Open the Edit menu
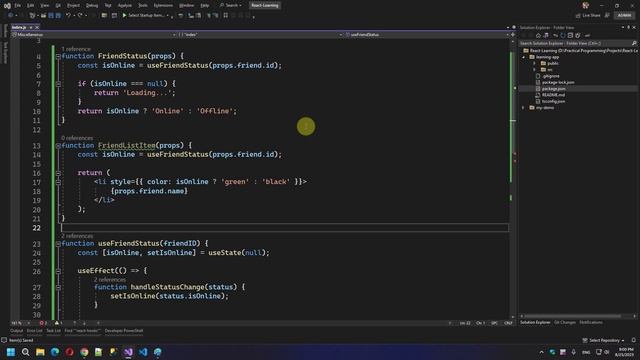This screenshot has height=360, width=640. [x=31, y=5]
